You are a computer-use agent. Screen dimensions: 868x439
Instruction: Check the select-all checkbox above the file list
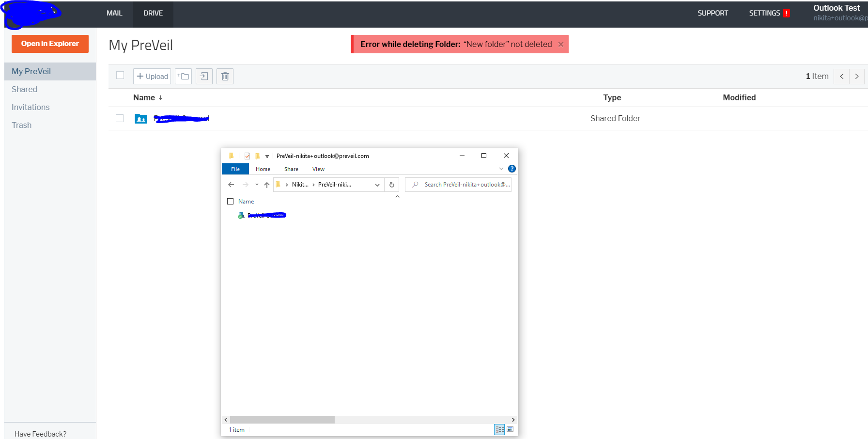(x=120, y=76)
